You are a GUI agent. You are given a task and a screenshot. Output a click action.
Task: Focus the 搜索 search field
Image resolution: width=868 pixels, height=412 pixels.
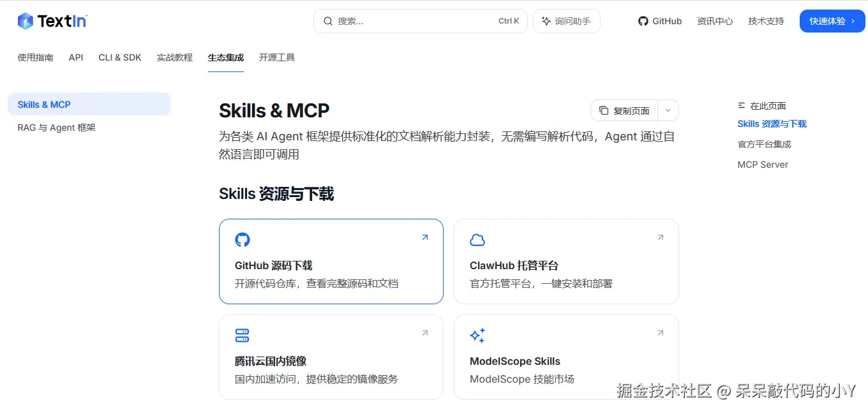[x=421, y=21]
